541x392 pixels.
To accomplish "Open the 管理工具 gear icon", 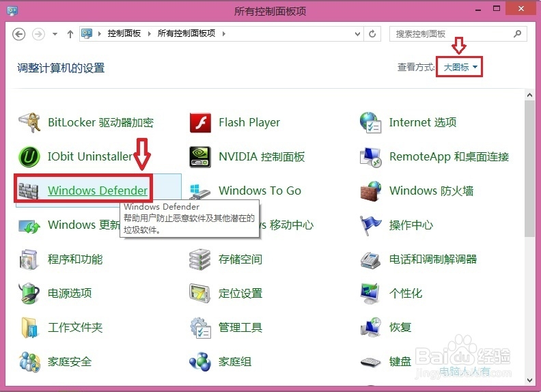I will click(x=200, y=328).
